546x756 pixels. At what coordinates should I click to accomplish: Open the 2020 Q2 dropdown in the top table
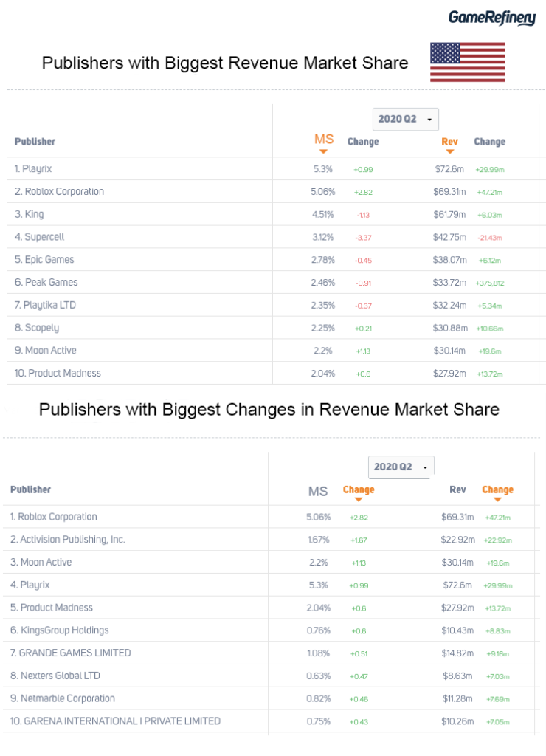point(405,119)
